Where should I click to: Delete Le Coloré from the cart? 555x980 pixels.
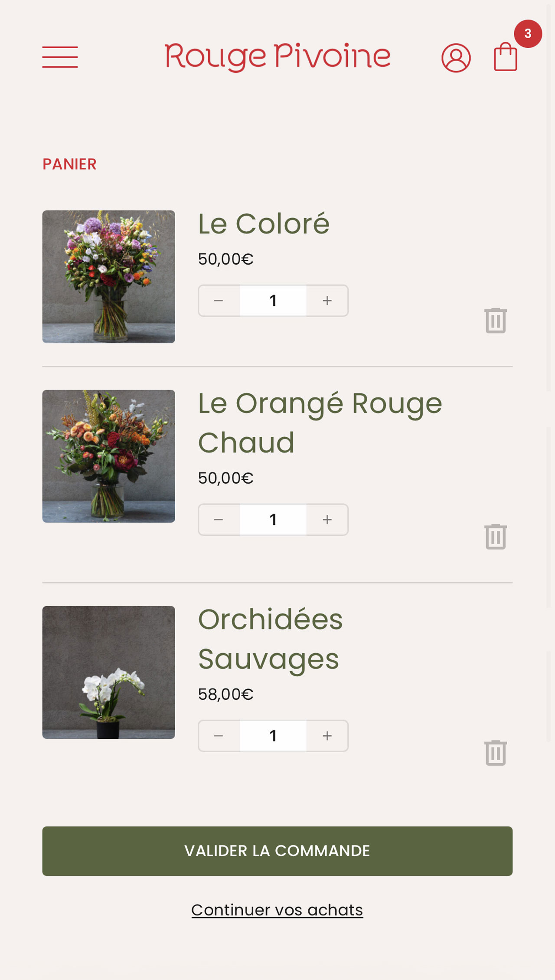496,321
